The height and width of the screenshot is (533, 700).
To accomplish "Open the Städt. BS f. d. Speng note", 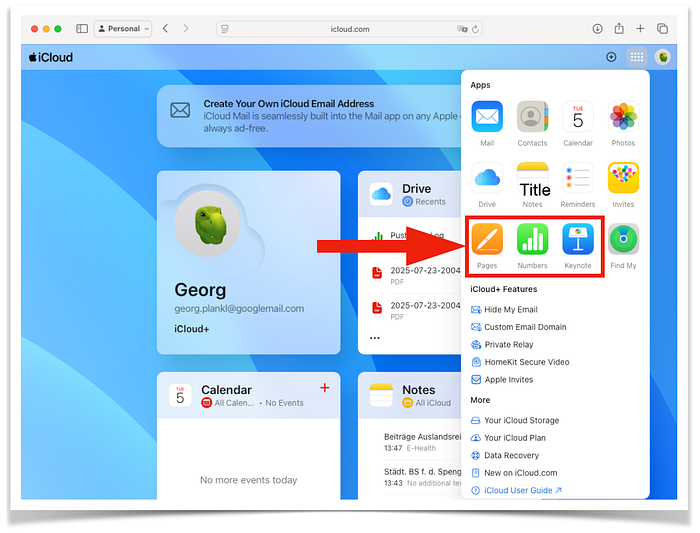I will pos(422,477).
